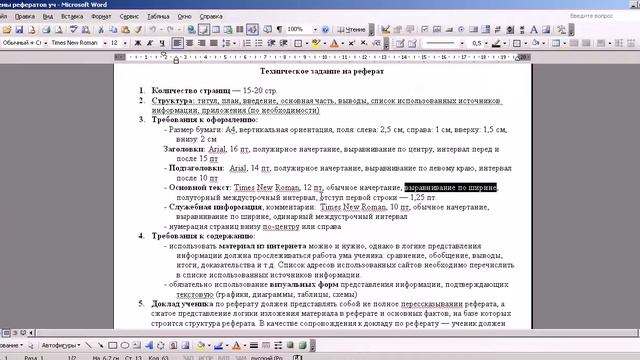Justify the text across the width
This screenshot has width=640, height=360.
pyautogui.click(x=213, y=43)
